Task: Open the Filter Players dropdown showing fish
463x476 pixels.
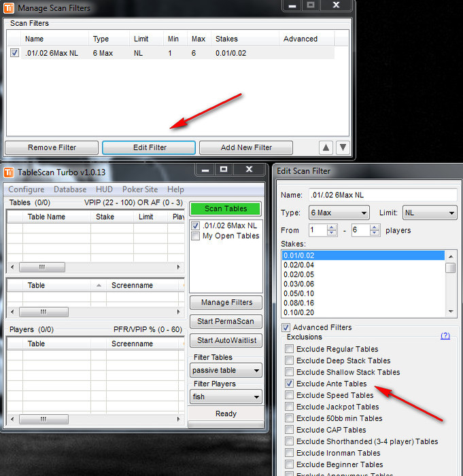Action: [x=226, y=396]
